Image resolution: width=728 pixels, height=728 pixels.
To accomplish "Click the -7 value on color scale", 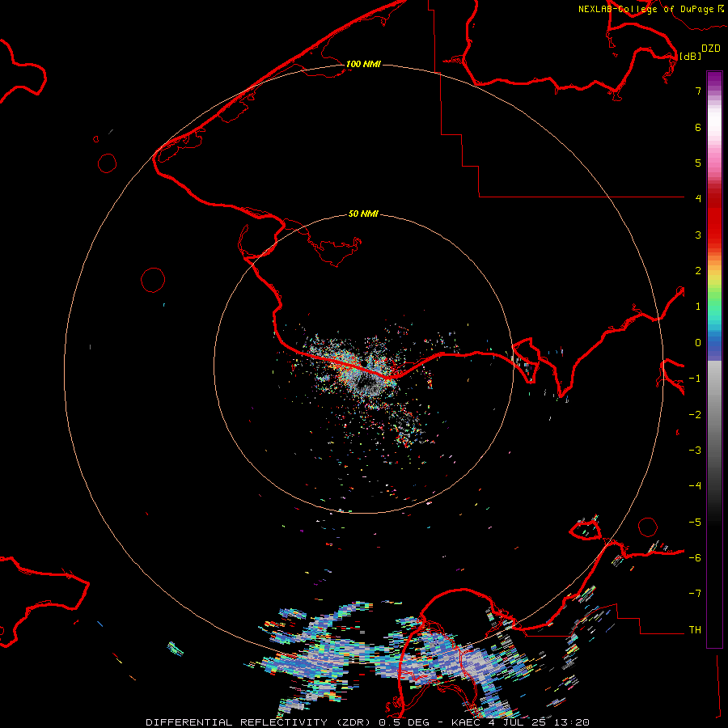I will pyautogui.click(x=695, y=594).
